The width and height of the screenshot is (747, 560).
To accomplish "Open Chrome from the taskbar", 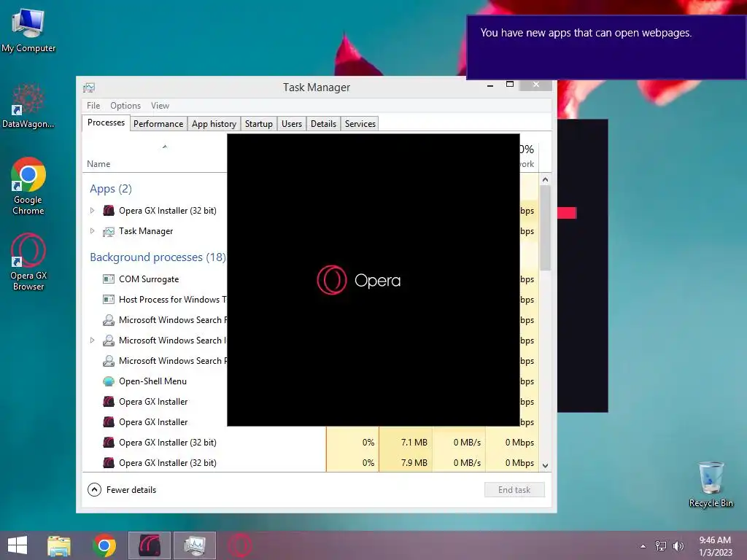I will pos(104,545).
